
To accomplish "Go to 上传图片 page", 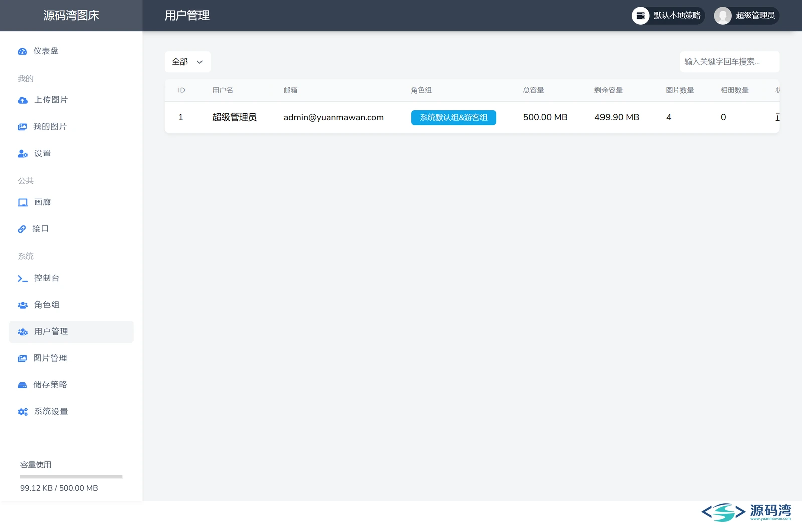I will [x=71, y=100].
